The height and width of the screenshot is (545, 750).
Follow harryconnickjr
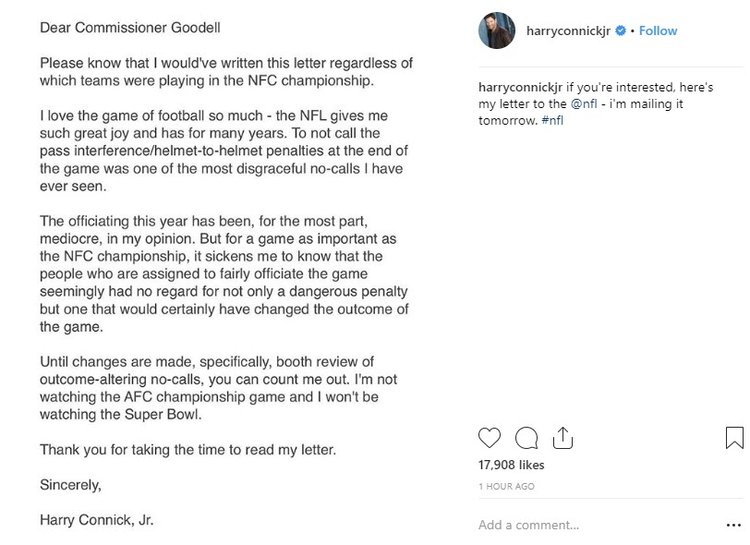658,31
